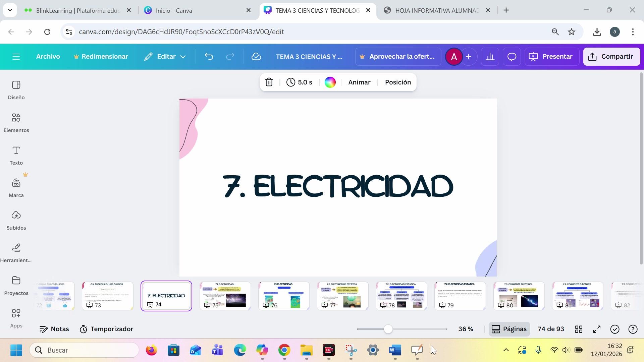The image size is (644, 362).
Task: Open the Subidos uploads panel
Action: click(16, 220)
